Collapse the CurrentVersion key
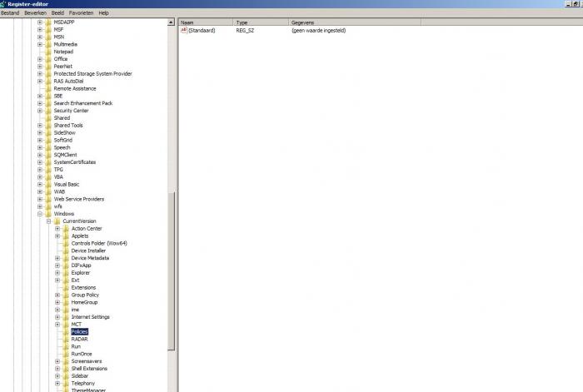Image resolution: width=583 pixels, height=392 pixels. (x=48, y=221)
